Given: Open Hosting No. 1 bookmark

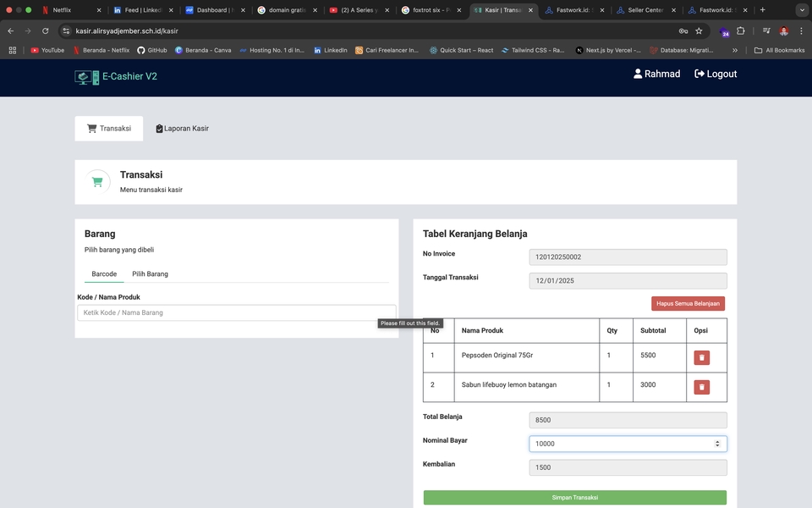Looking at the screenshot, I should coord(272,50).
